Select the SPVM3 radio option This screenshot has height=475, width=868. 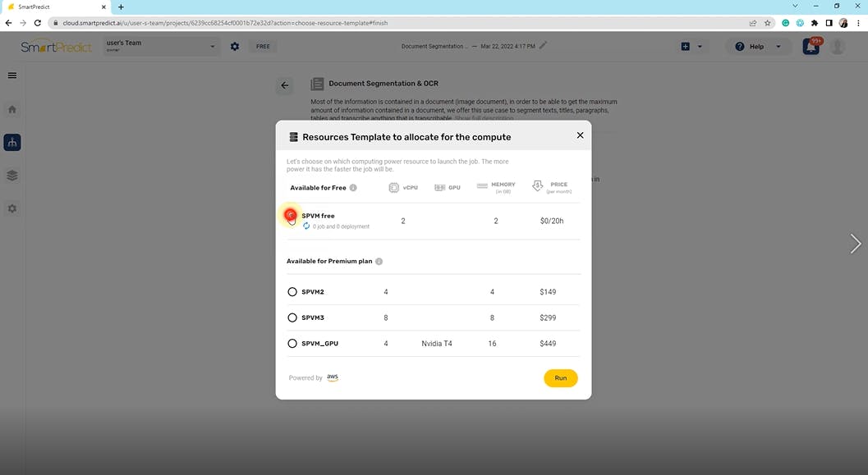(x=292, y=318)
